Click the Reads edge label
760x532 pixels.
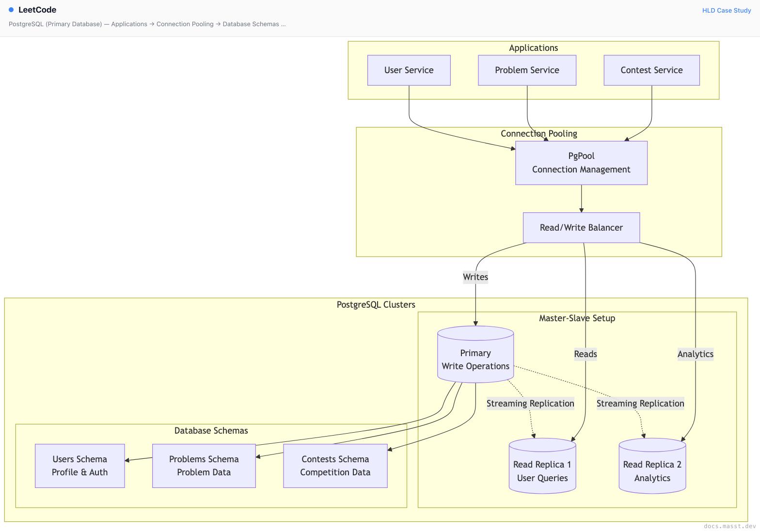586,354
